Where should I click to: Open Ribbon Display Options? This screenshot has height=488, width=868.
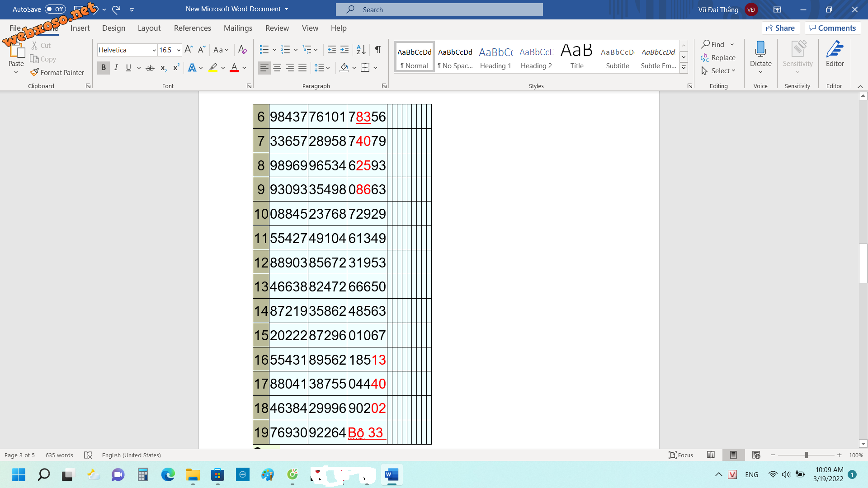[777, 9]
